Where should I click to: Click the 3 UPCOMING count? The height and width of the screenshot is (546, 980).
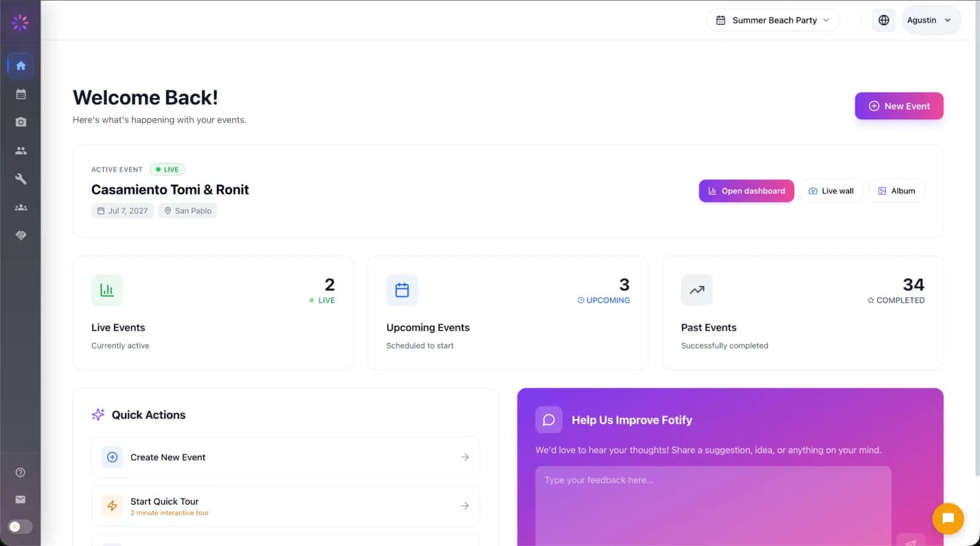point(603,291)
